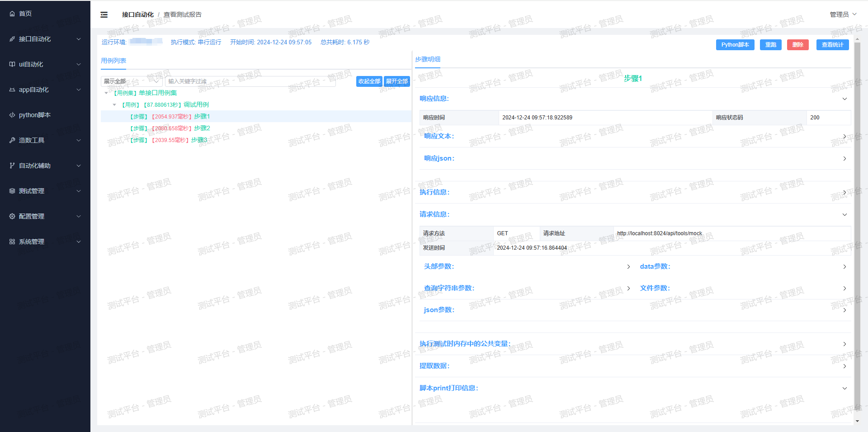This screenshot has height=432, width=868.
Task: Click the 接口自动化 sidebar icon
Action: click(x=12, y=39)
